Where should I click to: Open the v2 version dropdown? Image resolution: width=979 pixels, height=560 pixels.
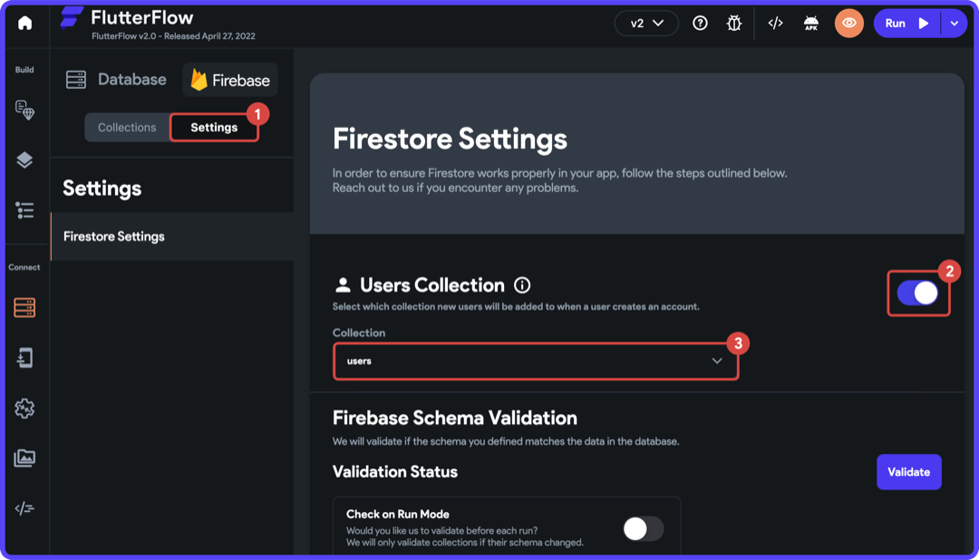(645, 23)
